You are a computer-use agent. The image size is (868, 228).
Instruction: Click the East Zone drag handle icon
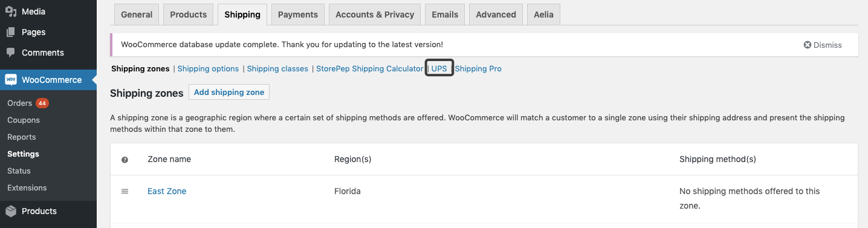[x=125, y=191]
